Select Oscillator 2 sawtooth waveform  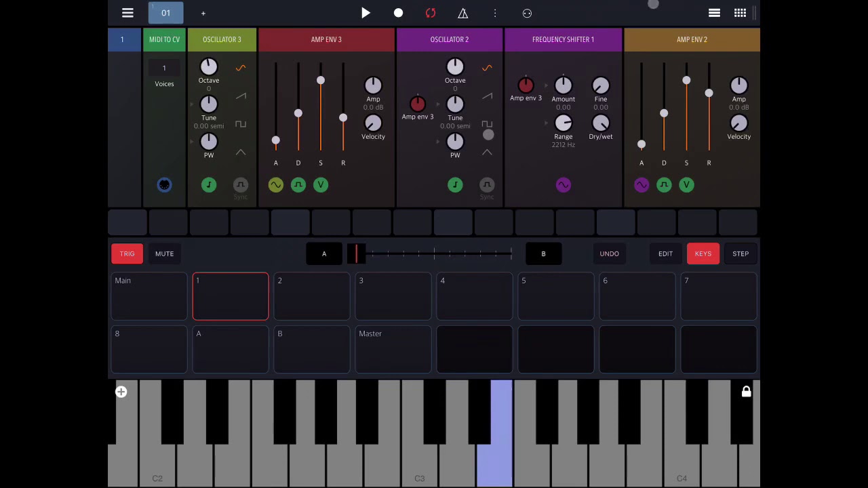pos(487,96)
